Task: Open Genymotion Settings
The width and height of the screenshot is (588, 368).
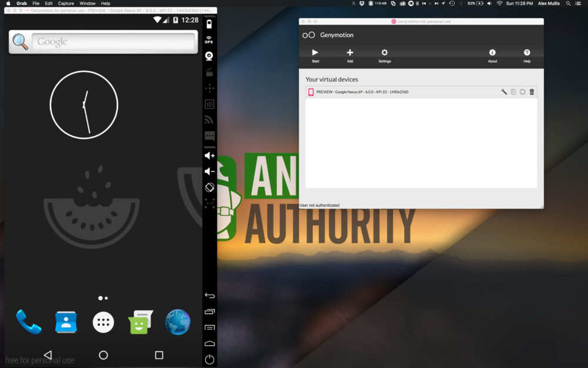Action: tap(385, 54)
